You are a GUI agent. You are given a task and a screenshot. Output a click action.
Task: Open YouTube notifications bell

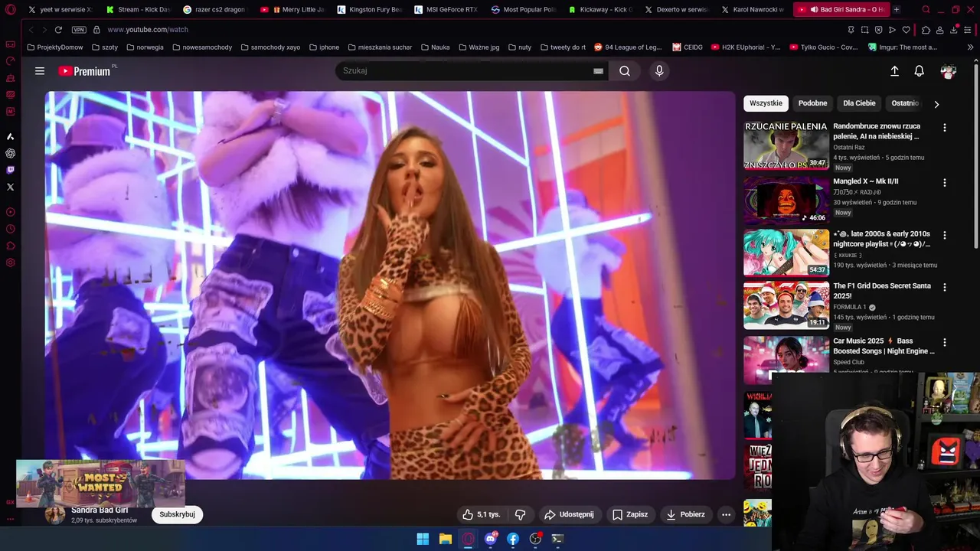tap(919, 70)
